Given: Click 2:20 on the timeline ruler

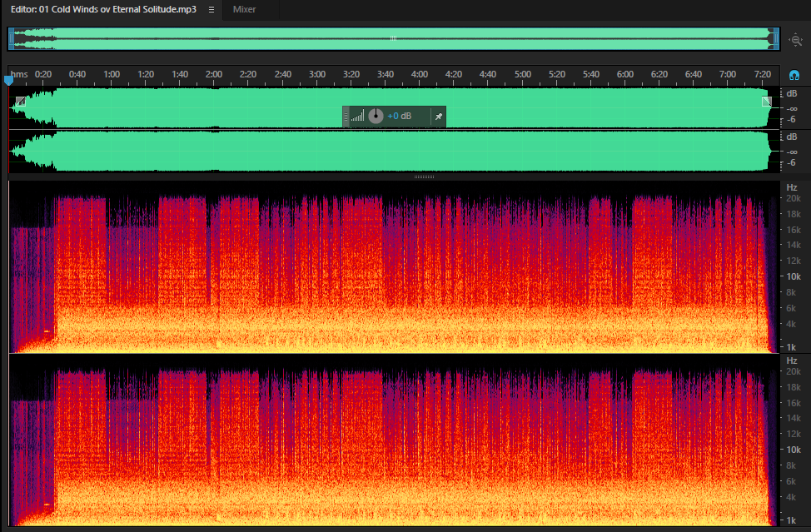Looking at the screenshot, I should [248, 74].
